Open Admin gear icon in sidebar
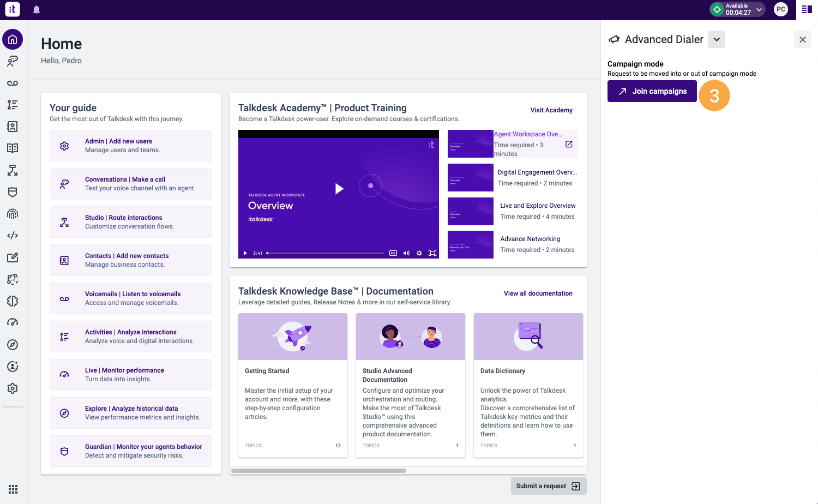The width and height of the screenshot is (818, 504). [x=13, y=388]
